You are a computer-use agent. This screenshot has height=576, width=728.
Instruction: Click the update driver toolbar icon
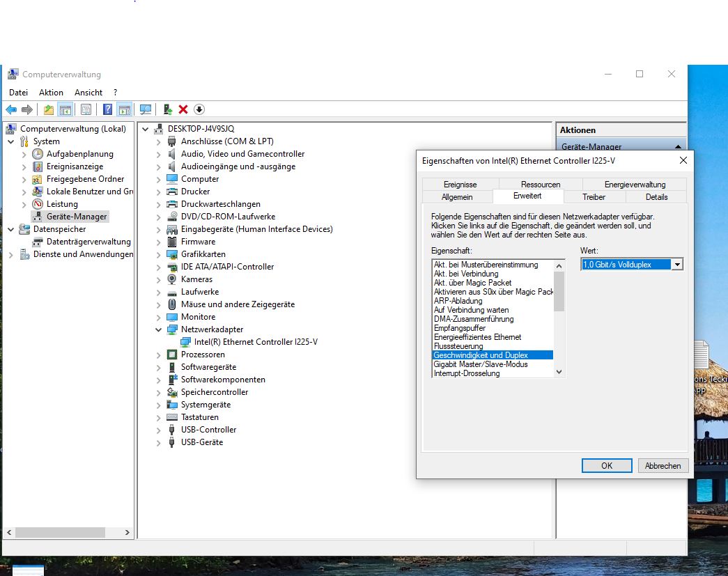[x=168, y=109]
